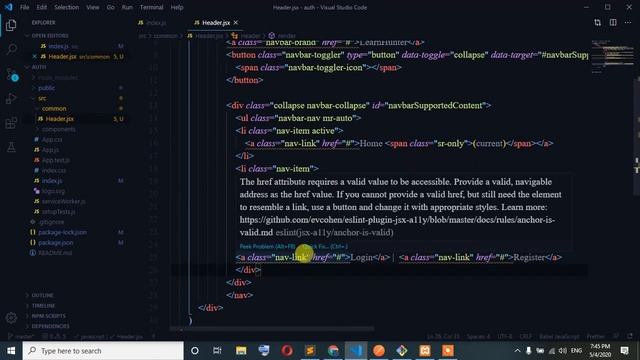The height and width of the screenshot is (360, 640).
Task: Open serviceWorker.js in the file tree
Action: pos(64,201)
